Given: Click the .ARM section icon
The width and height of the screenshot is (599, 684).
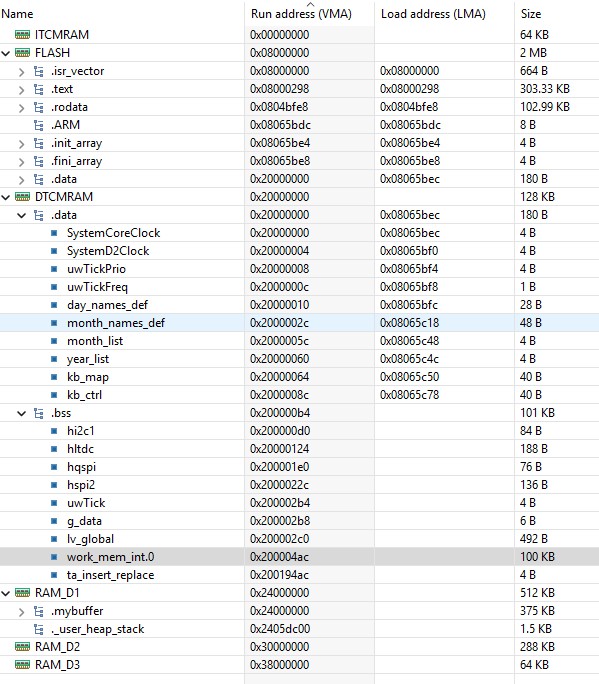Looking at the screenshot, I should [x=38, y=125].
